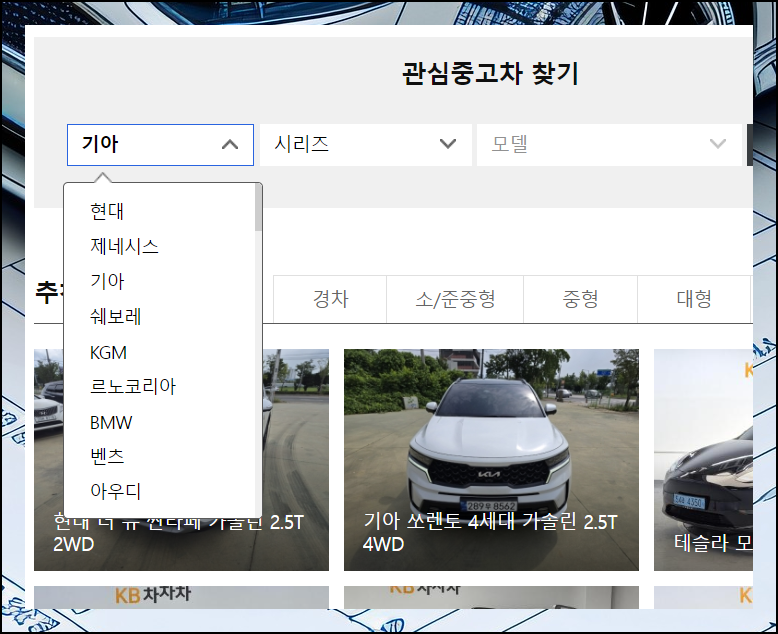Click the 관심중고차 찾기 heading
This screenshot has height=634, width=778.
(x=490, y=74)
